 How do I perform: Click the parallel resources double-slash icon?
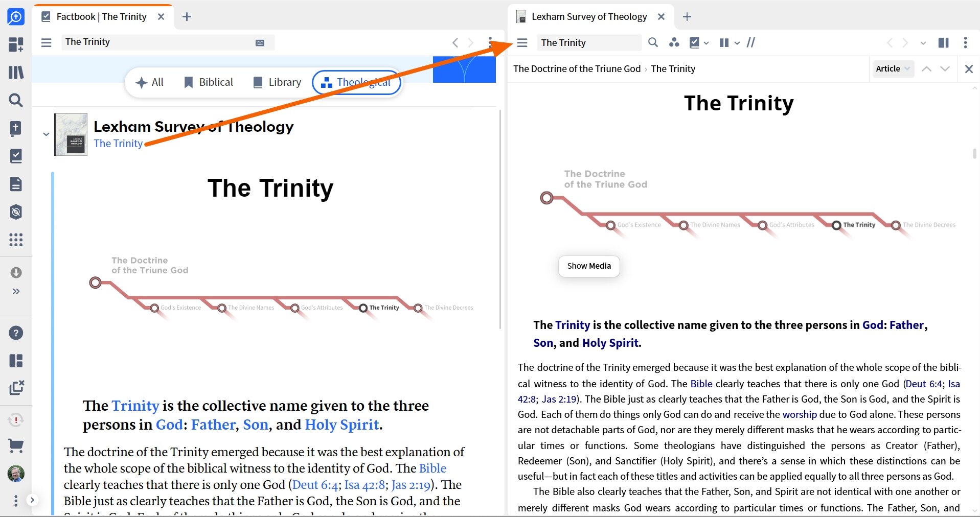[x=751, y=42]
